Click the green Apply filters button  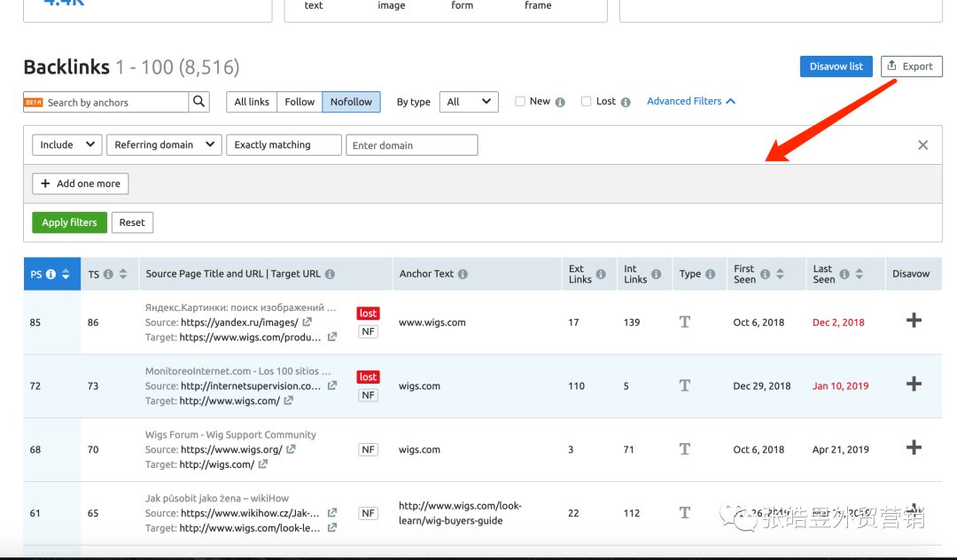[69, 222]
